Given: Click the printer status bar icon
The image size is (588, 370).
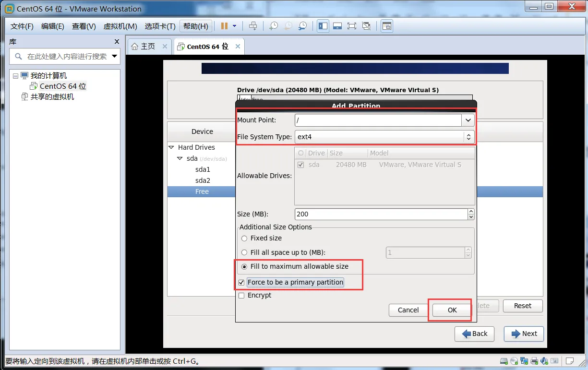Looking at the screenshot, I should pyautogui.click(x=534, y=361).
